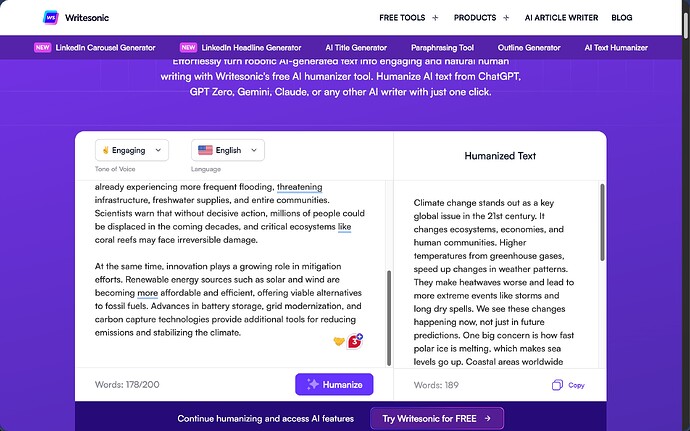The image size is (690, 431).
Task: Click the "Language" label under dropdown
Action: point(206,169)
